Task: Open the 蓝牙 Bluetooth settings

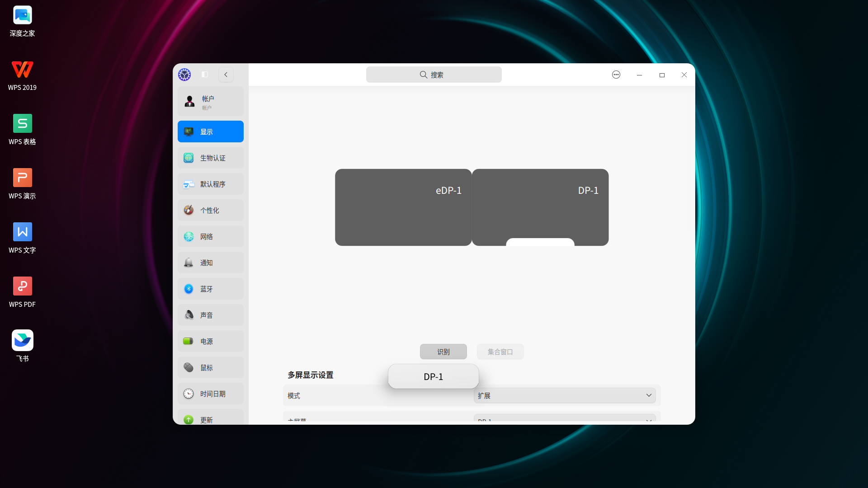Action: pos(211,289)
